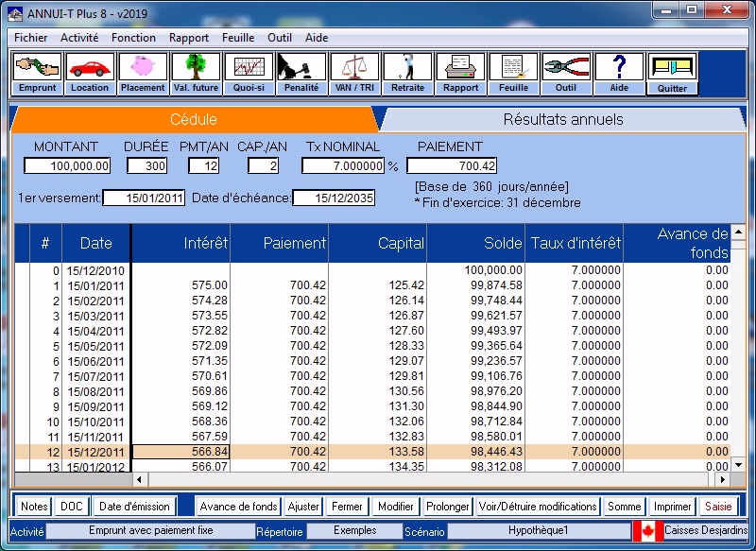Select the Feuille worksheet icon
Image resolution: width=756 pixels, height=551 pixels.
click(513, 75)
